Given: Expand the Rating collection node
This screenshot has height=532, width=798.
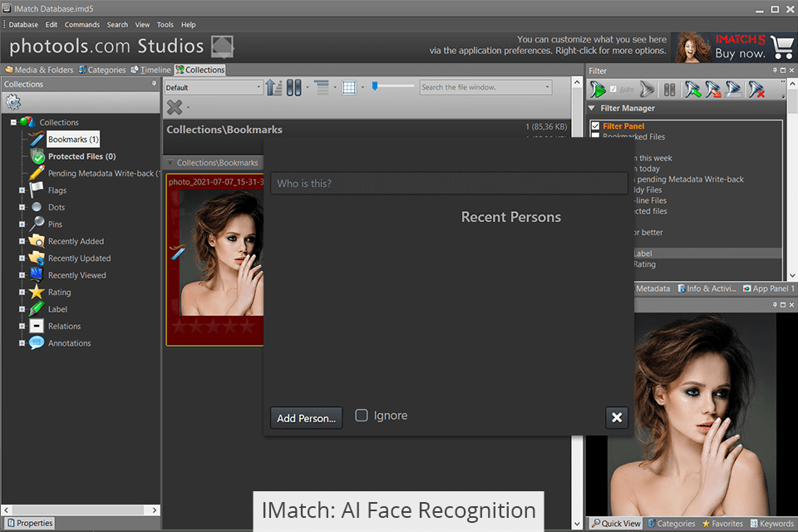Looking at the screenshot, I should point(22,293).
